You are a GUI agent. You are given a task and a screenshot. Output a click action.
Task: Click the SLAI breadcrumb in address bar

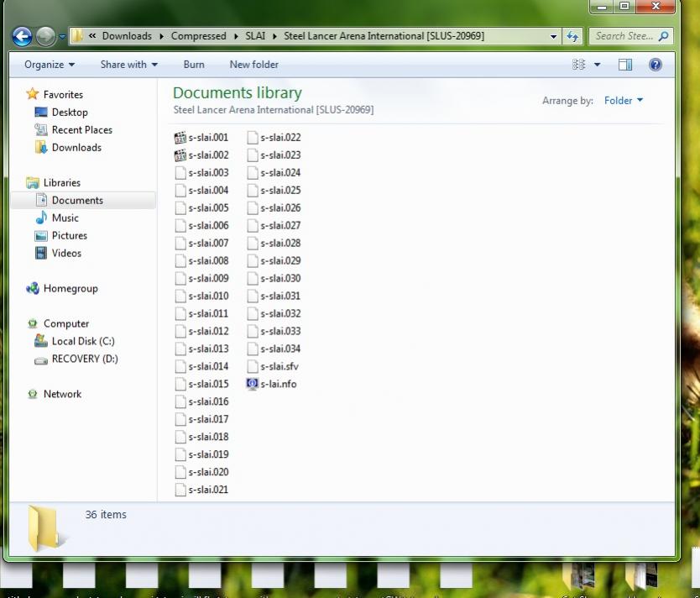pyautogui.click(x=255, y=36)
